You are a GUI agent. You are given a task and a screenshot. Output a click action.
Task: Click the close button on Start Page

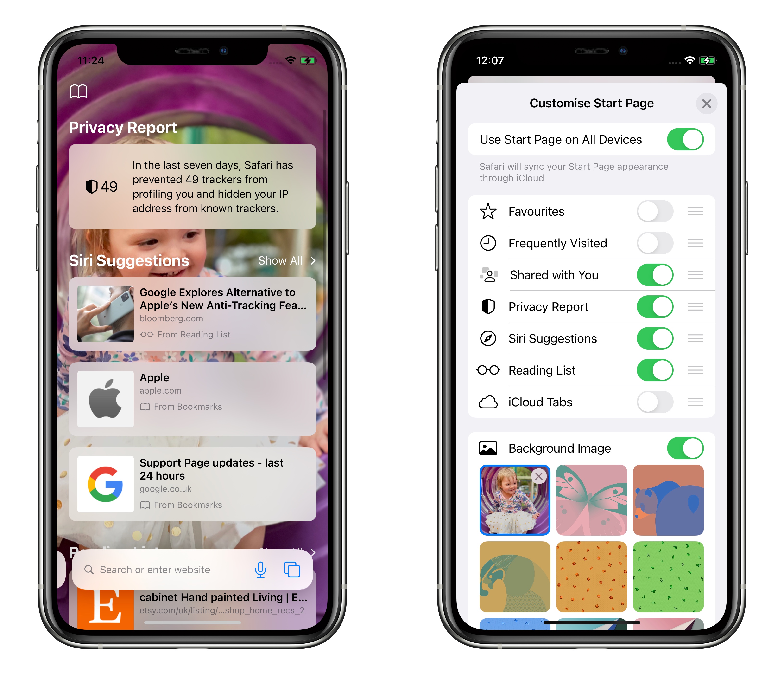[706, 104]
